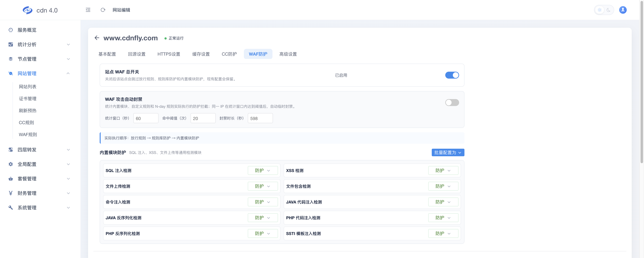The image size is (644, 258).
Task: Open the 批量配置为 dropdown
Action: pos(448,152)
